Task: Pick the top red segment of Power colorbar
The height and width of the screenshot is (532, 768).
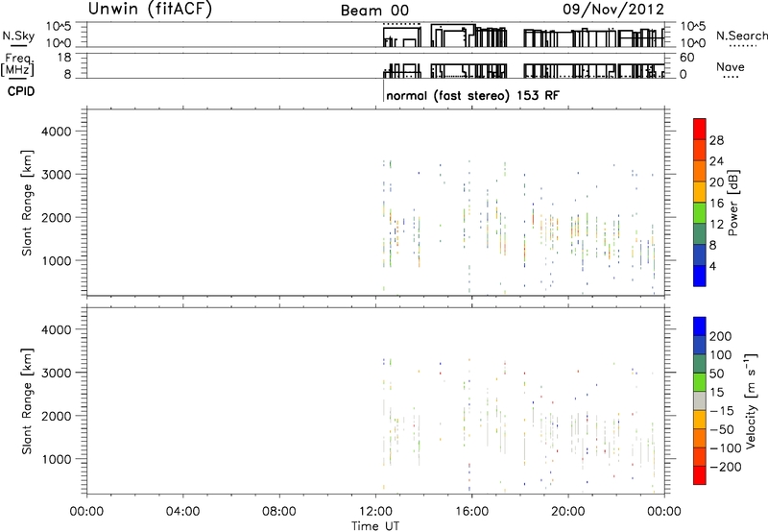Action: pyautogui.click(x=700, y=129)
